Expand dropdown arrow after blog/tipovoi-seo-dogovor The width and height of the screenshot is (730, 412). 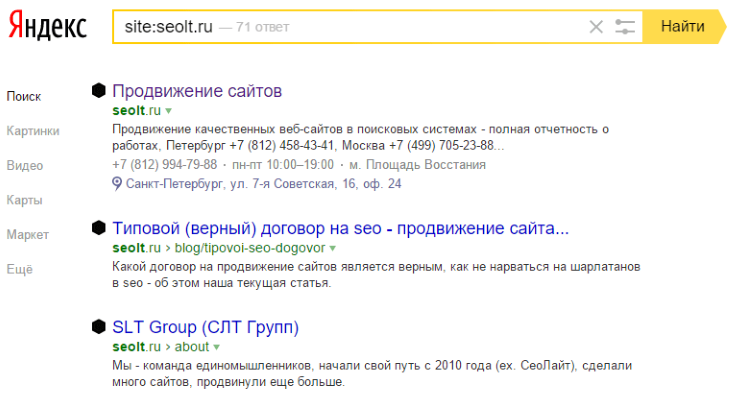coord(332,249)
